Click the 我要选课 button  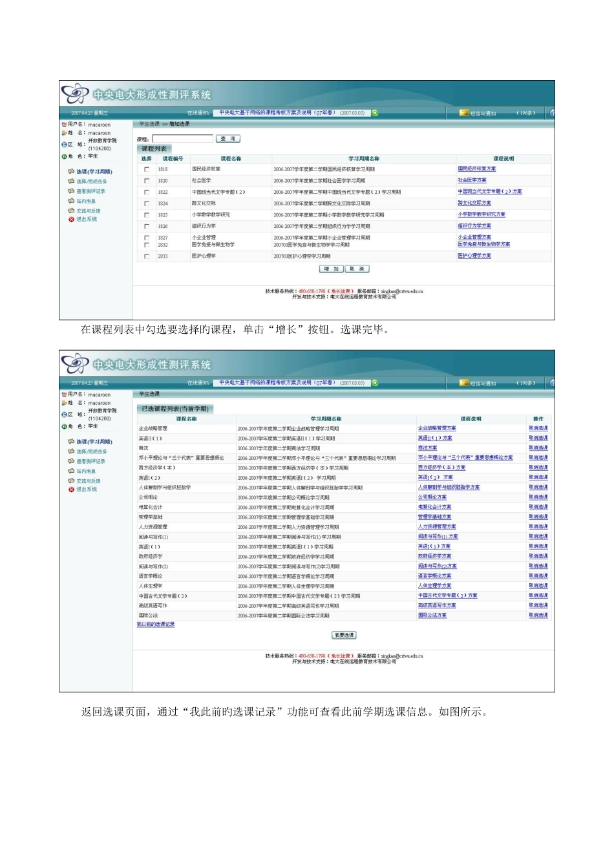[x=344, y=635]
